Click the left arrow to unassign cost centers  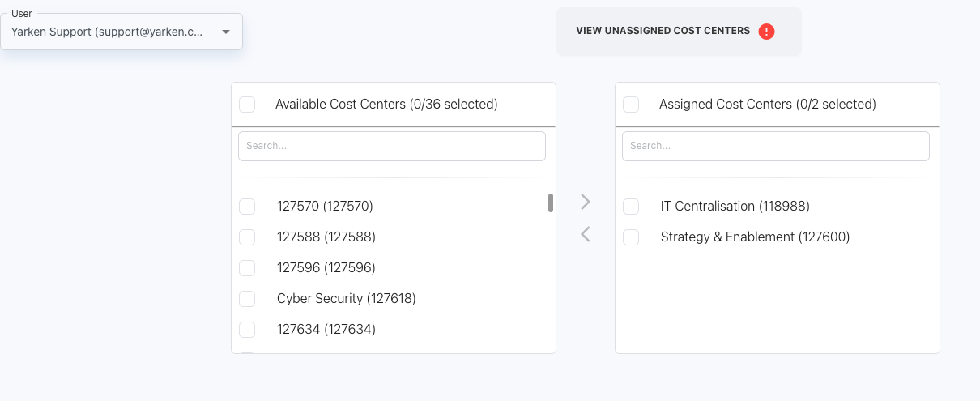coord(586,234)
